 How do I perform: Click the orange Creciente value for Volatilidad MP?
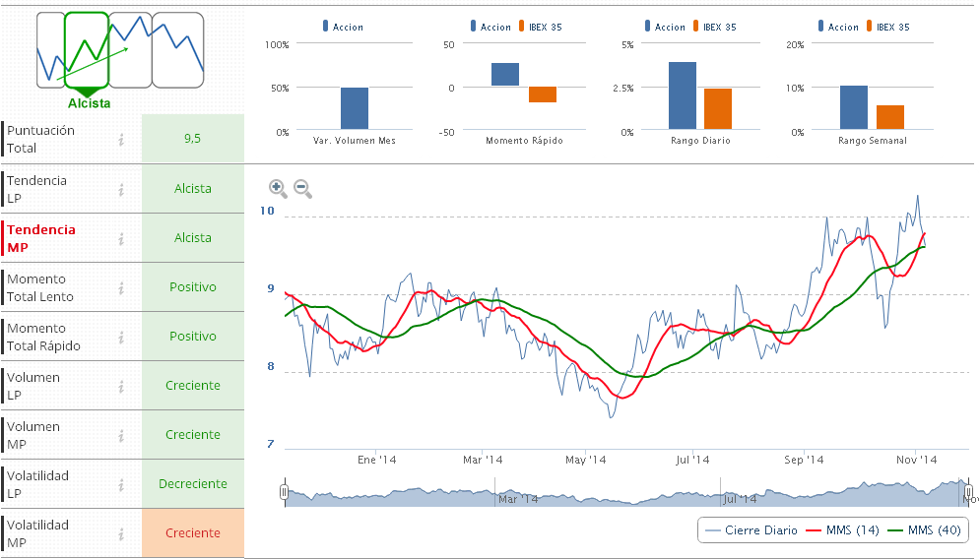193,533
